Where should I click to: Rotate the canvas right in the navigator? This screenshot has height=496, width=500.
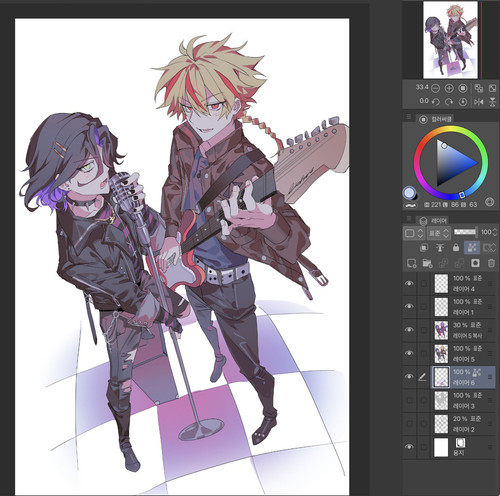click(x=449, y=102)
